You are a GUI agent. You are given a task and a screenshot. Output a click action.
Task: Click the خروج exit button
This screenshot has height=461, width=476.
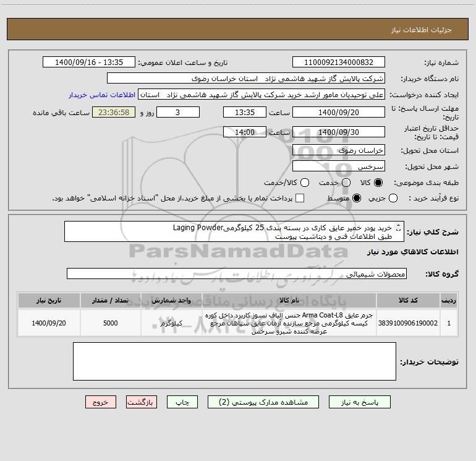tap(101, 402)
